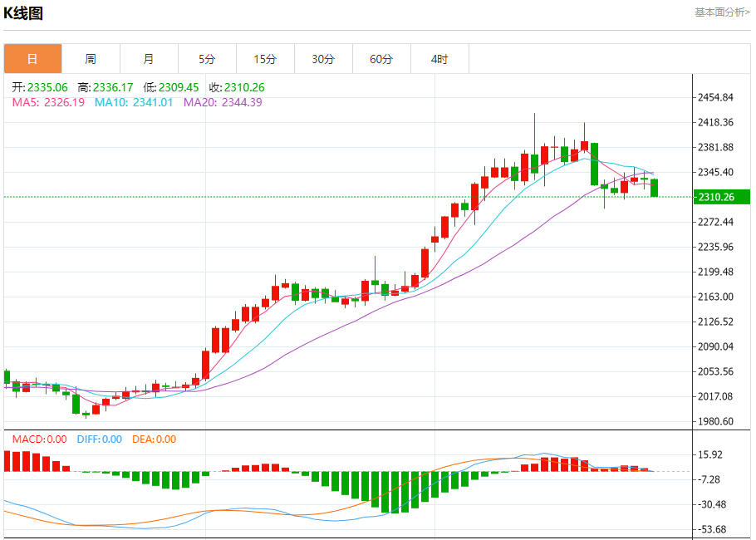Screen dimensions: 756x540
Task: Click the 2235.96 price axis label
Action: 715,247
